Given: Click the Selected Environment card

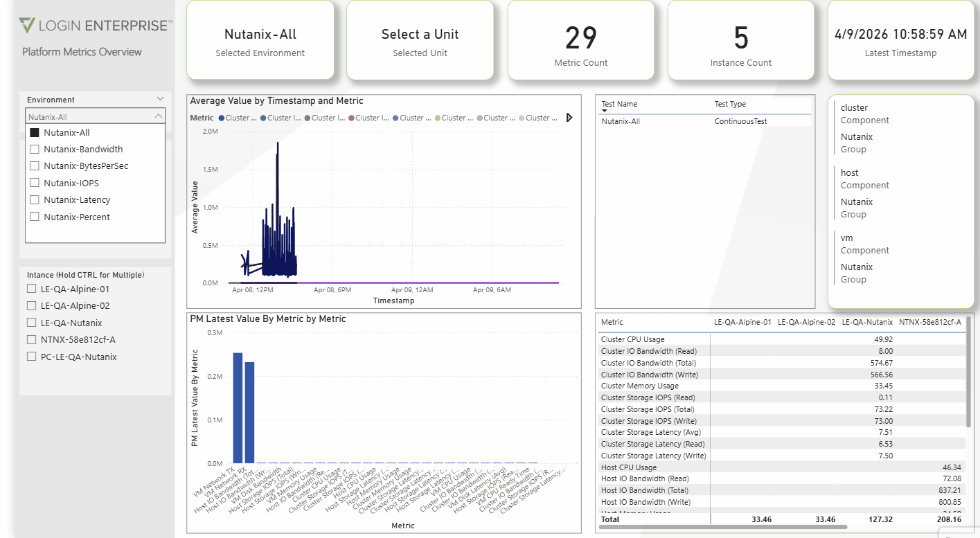Looking at the screenshot, I should tap(260, 40).
